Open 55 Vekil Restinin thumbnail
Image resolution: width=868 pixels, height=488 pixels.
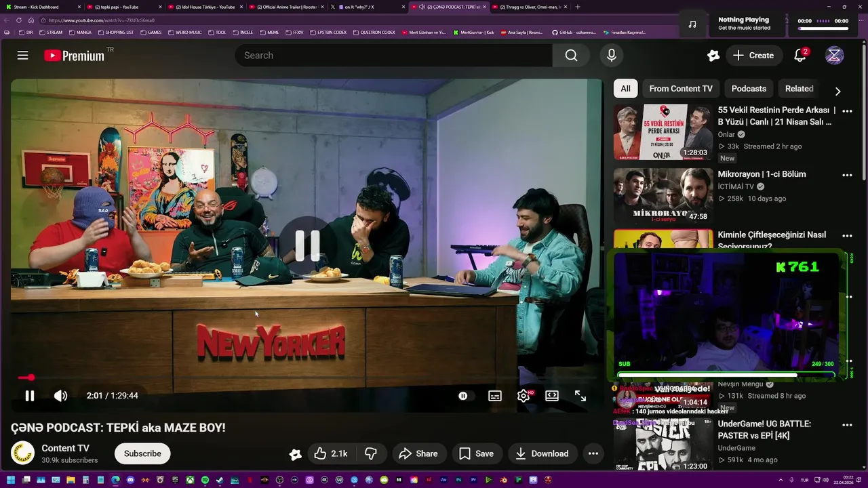[x=663, y=132]
